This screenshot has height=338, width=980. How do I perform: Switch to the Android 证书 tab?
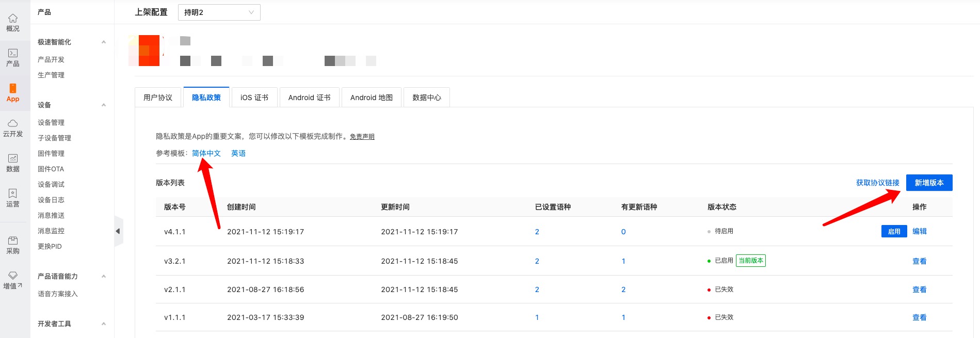coord(309,98)
